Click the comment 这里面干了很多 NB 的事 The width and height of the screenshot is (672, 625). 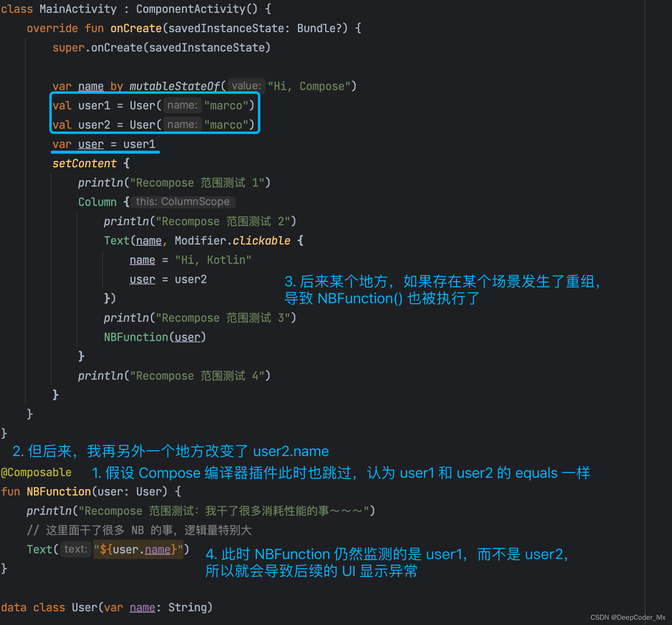click(139, 530)
